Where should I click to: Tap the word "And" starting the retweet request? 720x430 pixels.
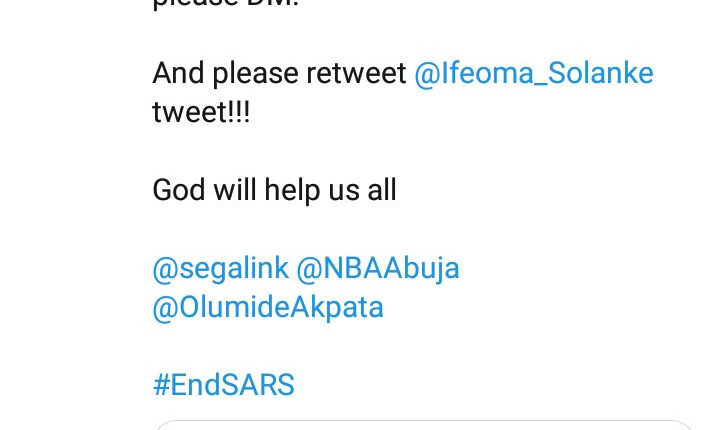[x=179, y=74]
